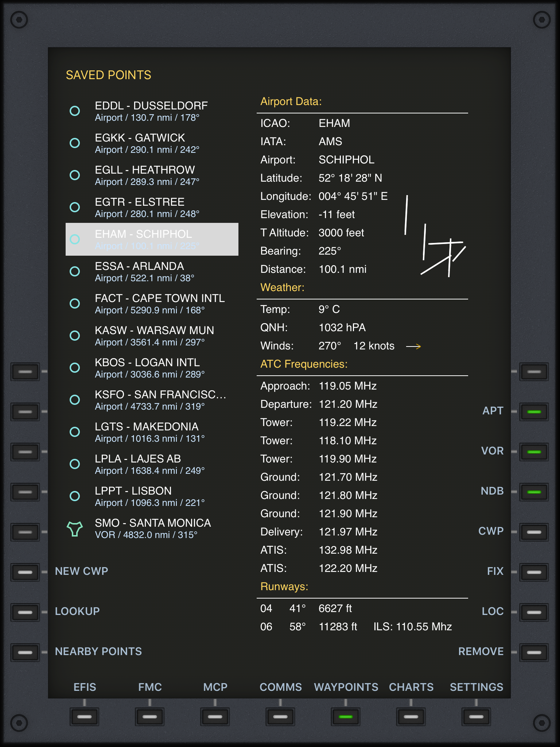The width and height of the screenshot is (560, 747).
Task: Select the KSFO - SAN FRANCISCO row
Action: (152, 400)
